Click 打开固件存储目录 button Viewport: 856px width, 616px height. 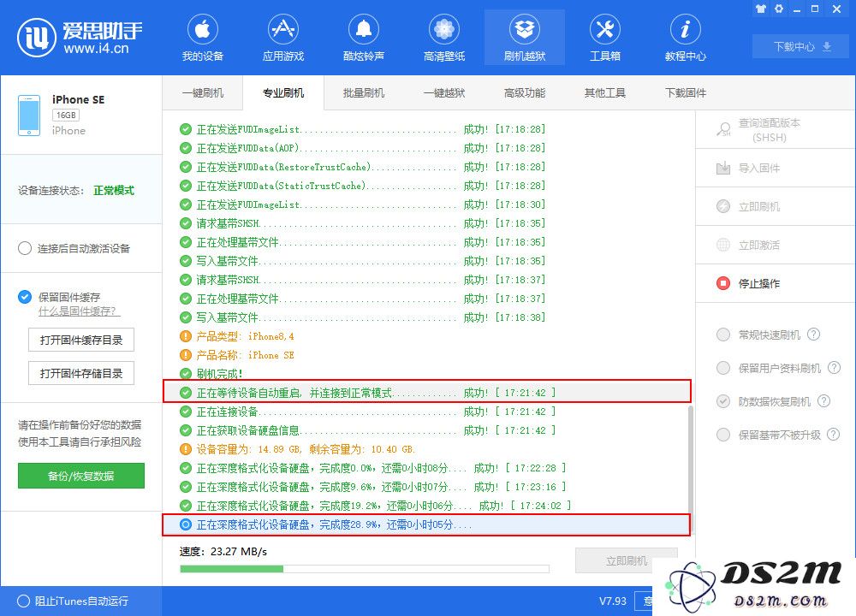[x=81, y=373]
